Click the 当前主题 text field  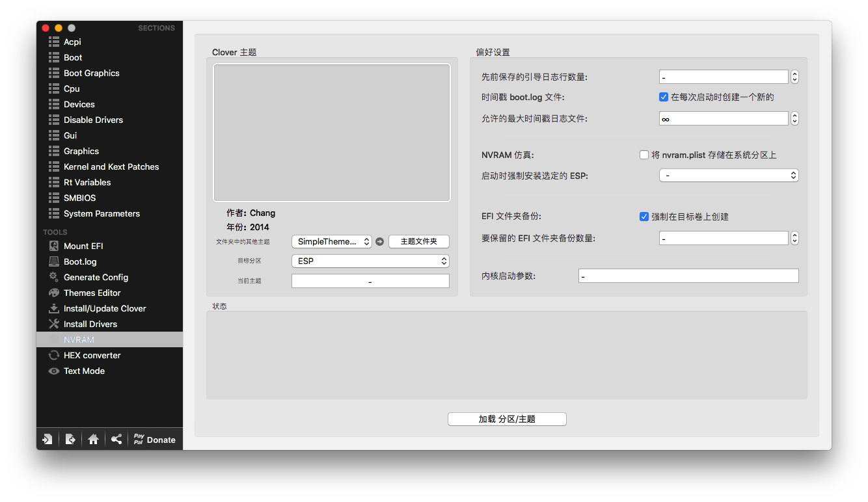pos(370,281)
